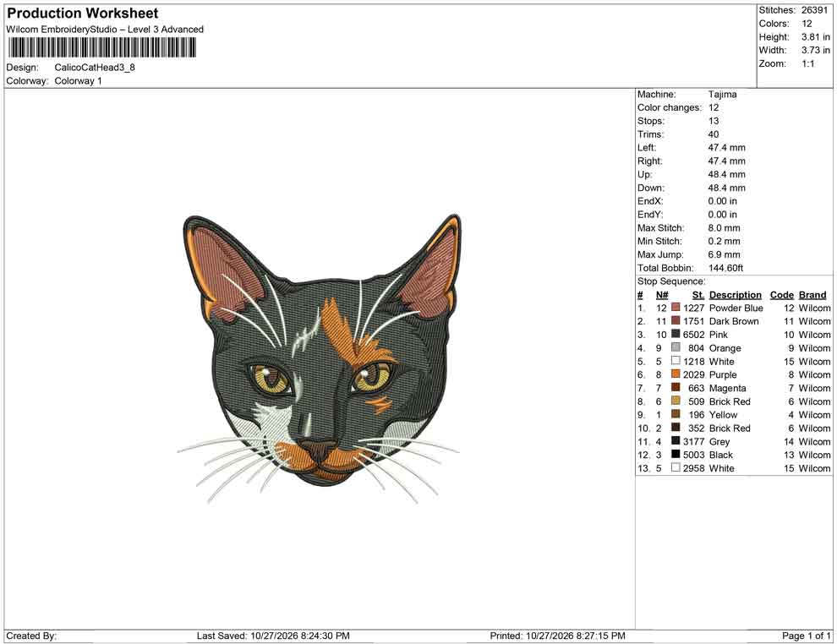Click the 'Code' column header
Screen dimensions: 837x644
tap(781, 295)
